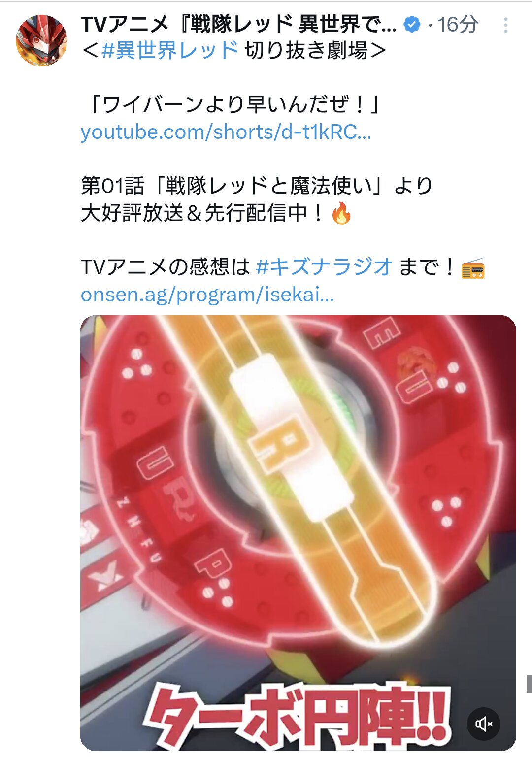Viewport: 532px width, 757px height.
Task: Click the 第01話「戦隊レッドと魔法使い」より text line
Action: (257, 186)
